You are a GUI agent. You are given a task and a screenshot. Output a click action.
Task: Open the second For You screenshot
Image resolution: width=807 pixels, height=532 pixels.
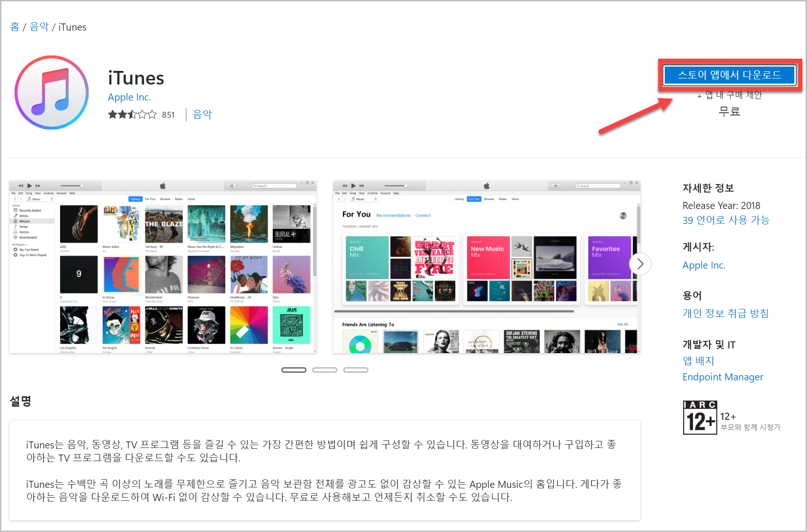[486, 267]
